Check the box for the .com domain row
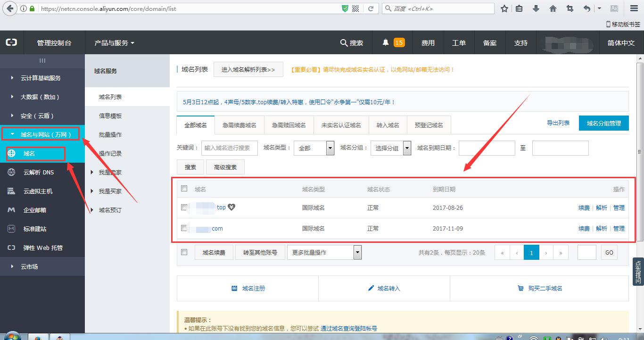Screen dimensions: 644x340 tap(184, 228)
